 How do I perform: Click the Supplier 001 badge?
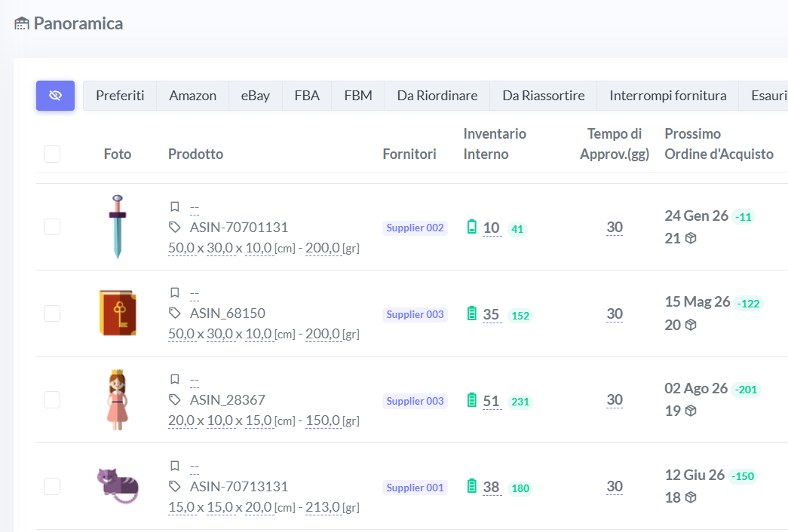tap(415, 488)
